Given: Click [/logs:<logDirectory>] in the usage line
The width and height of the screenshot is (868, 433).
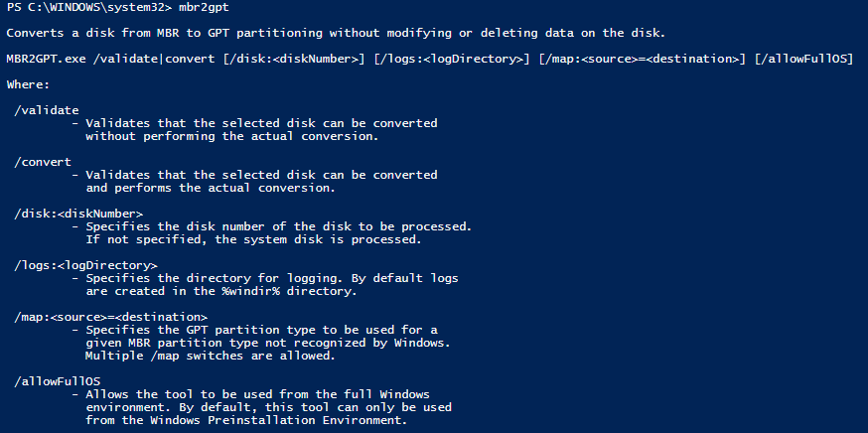Looking at the screenshot, I should point(452,59).
